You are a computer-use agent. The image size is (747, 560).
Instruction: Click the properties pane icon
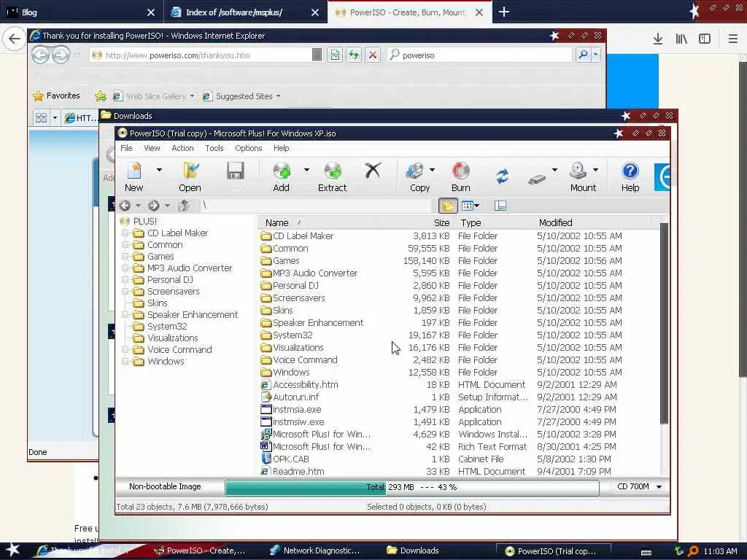(500, 206)
